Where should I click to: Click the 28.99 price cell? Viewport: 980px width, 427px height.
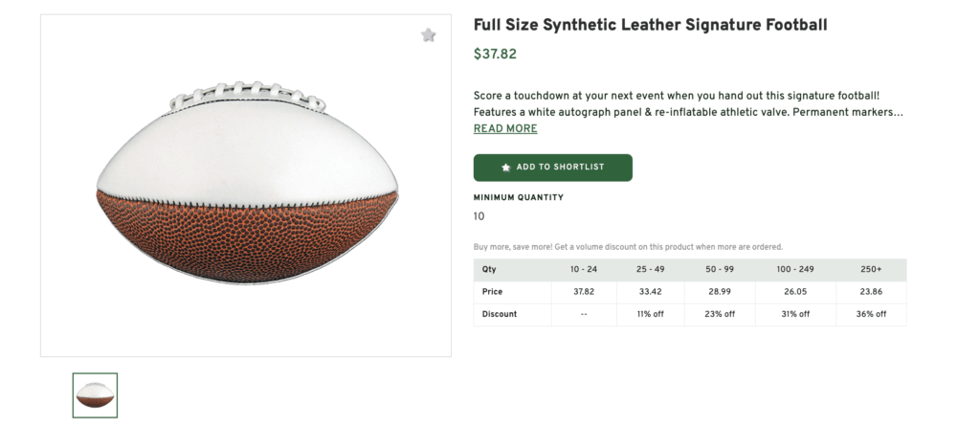pos(718,292)
